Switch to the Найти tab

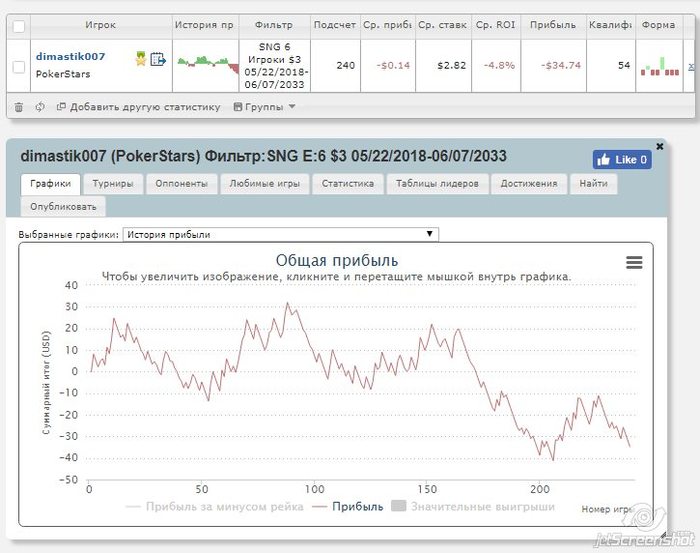click(x=594, y=184)
